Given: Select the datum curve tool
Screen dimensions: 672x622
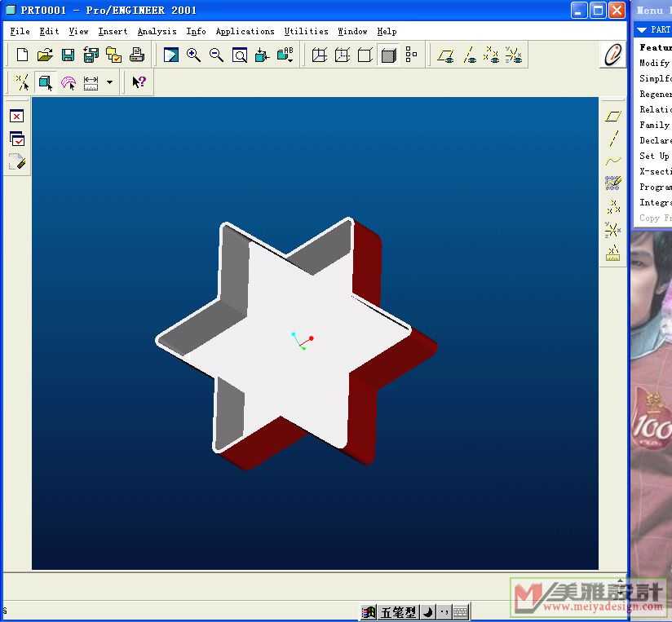Looking at the screenshot, I should point(613,161).
